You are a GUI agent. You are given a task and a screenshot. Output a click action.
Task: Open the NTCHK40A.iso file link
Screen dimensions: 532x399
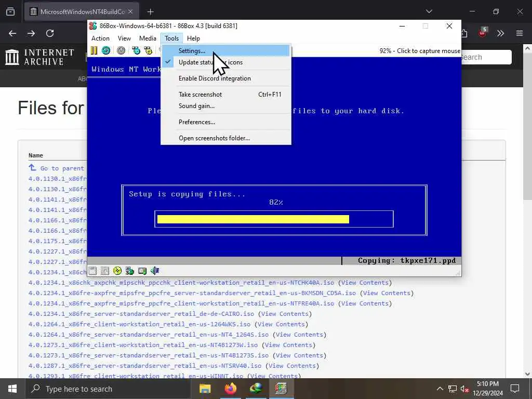tap(181, 283)
